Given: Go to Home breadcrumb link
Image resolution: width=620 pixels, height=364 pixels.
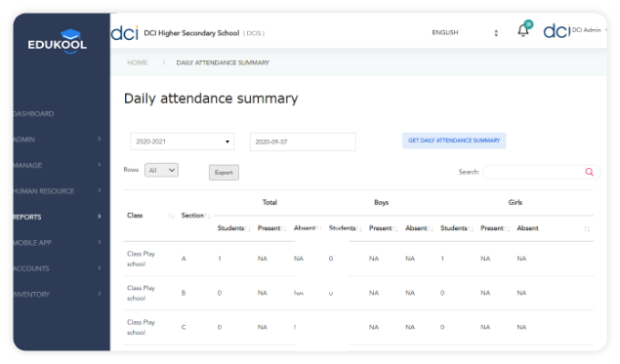Looking at the screenshot, I should pos(138,62).
